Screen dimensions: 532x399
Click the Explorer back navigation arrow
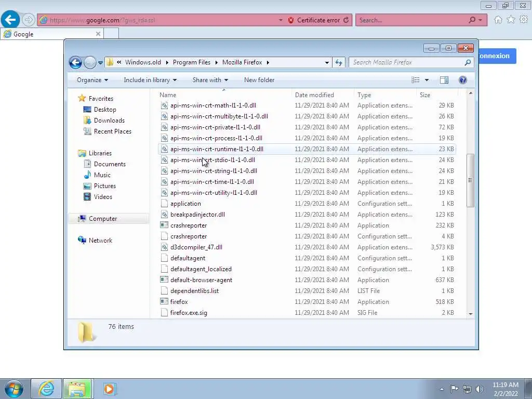(75, 62)
